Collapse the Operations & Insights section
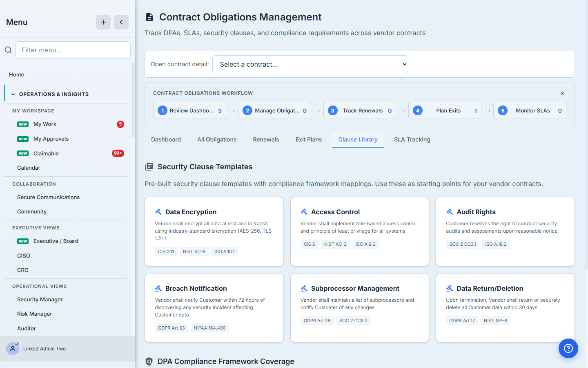 coord(66,94)
